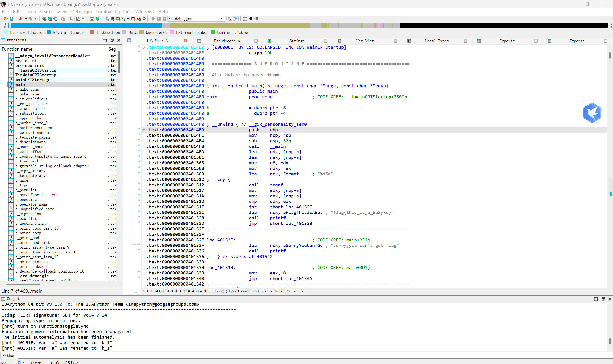Collapse main function at push rbp

[144, 130]
